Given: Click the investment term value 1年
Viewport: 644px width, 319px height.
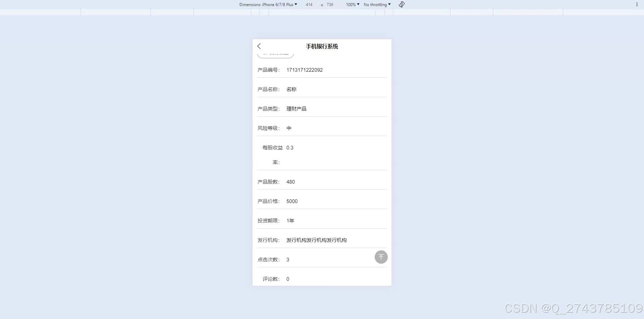Looking at the screenshot, I should click(x=290, y=221).
